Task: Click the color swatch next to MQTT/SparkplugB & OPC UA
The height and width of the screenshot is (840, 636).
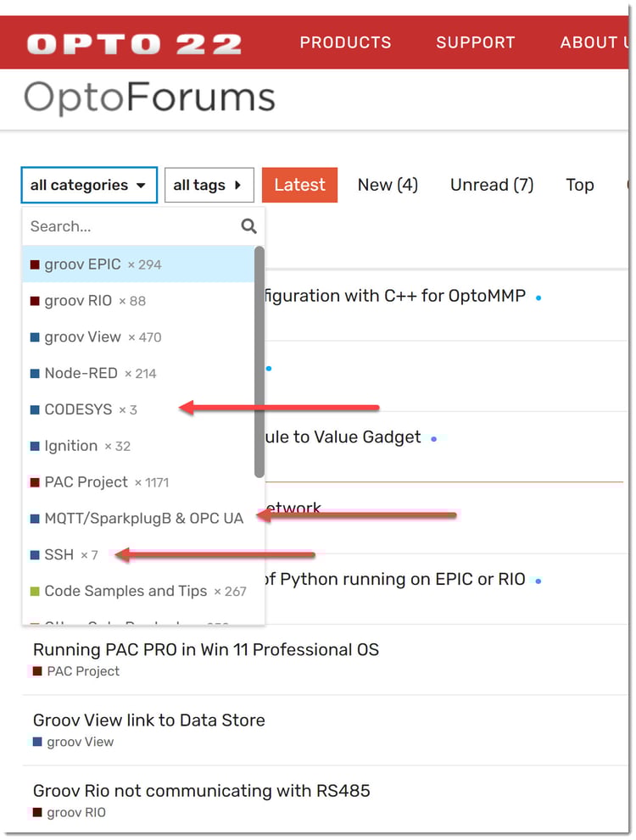Action: tap(35, 518)
